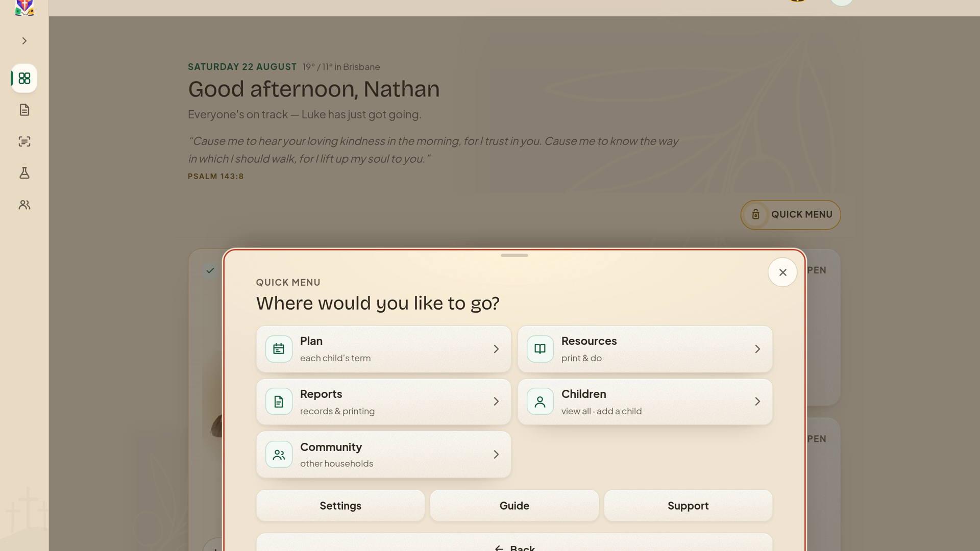Select the scan-text icon in sidebar
This screenshot has width=980, height=551.
point(24,142)
